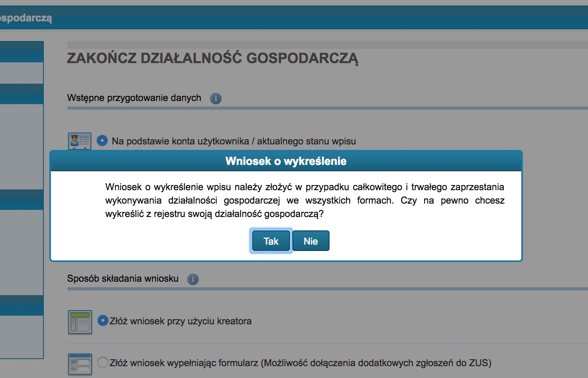Click the dialog message about wykreślenie wpisu
Screen dimensions: 588x378
(305, 200)
